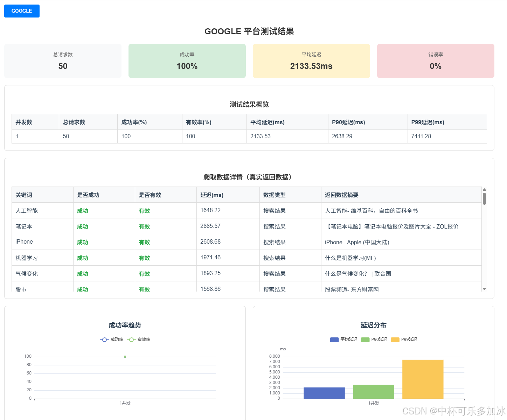Select the GOOGLE platform tab
Viewport: 507px width, 420px height.
pyautogui.click(x=22, y=11)
